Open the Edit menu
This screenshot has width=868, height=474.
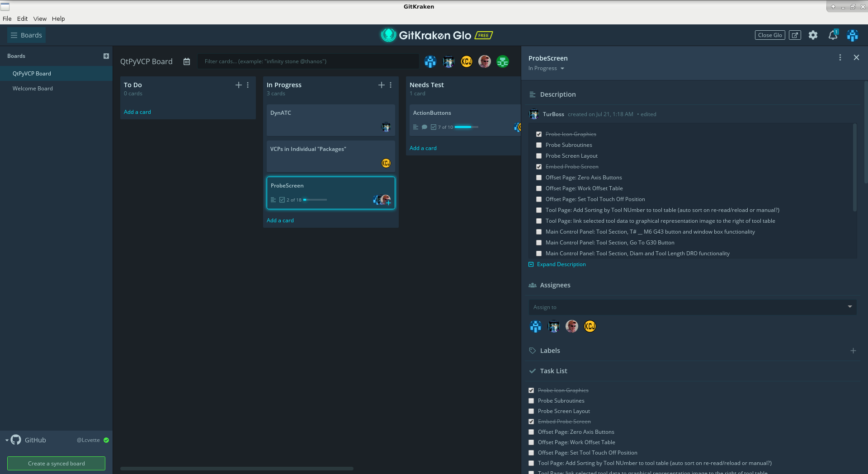coord(22,19)
